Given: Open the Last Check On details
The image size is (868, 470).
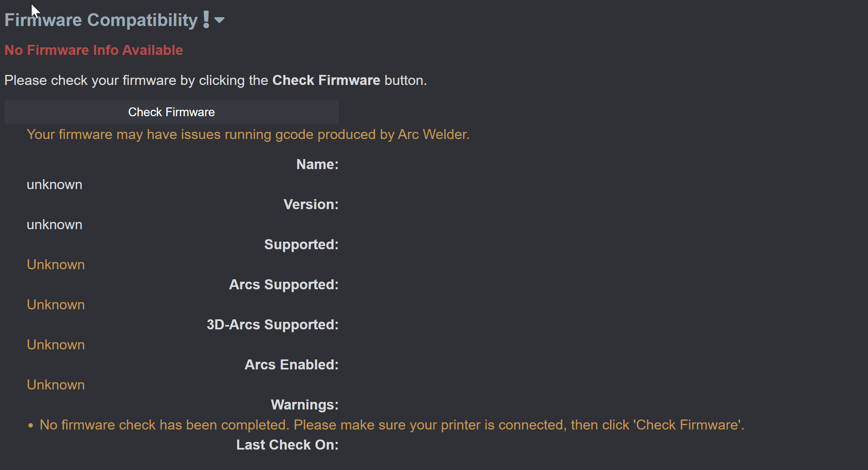Looking at the screenshot, I should [287, 445].
